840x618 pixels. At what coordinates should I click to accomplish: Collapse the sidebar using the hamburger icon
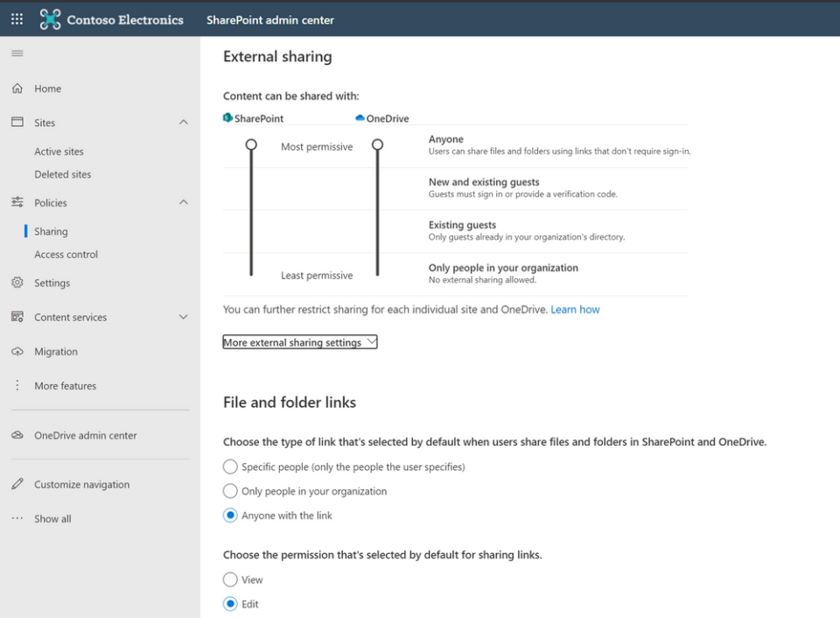click(17, 53)
